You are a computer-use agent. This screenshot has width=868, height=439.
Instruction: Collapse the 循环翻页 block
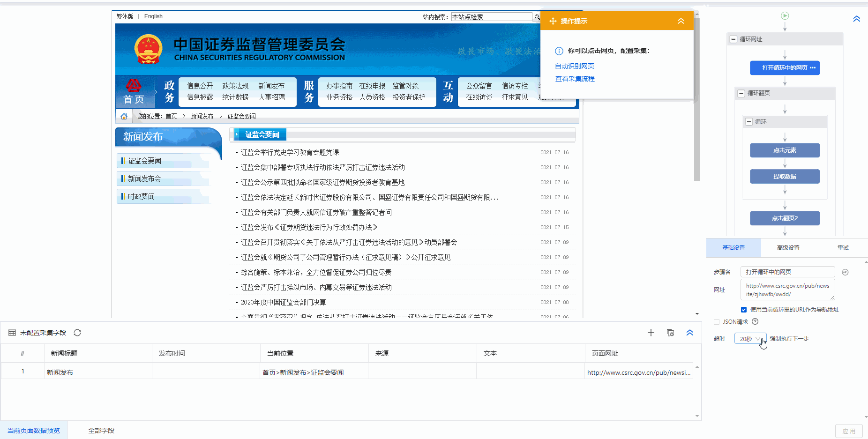[741, 93]
